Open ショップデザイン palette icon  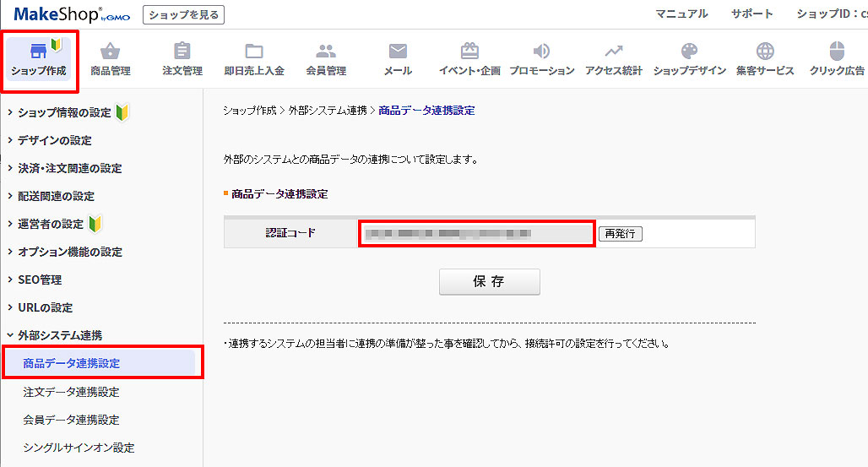(x=689, y=51)
